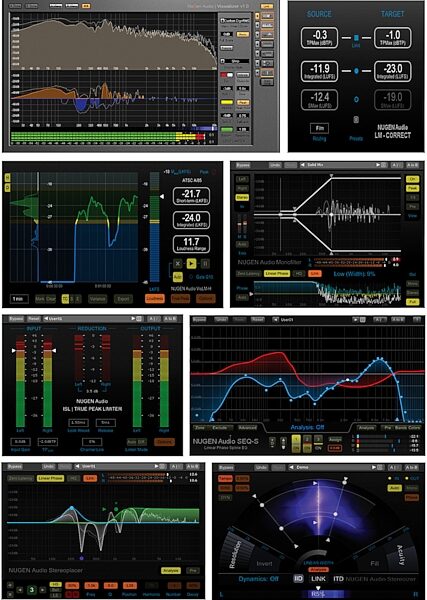Open the Options tab in VisLM-H
This screenshot has width=427, height=600.
206,298
